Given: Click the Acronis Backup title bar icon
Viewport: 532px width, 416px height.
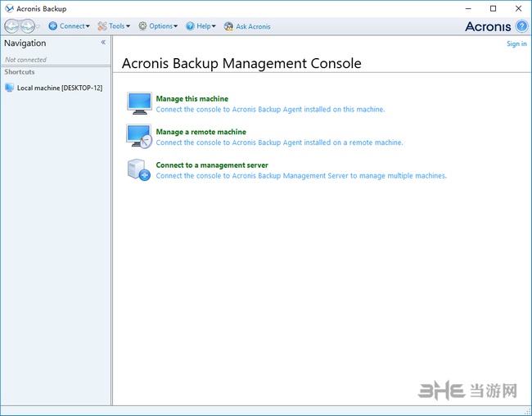Looking at the screenshot, I should [x=9, y=8].
